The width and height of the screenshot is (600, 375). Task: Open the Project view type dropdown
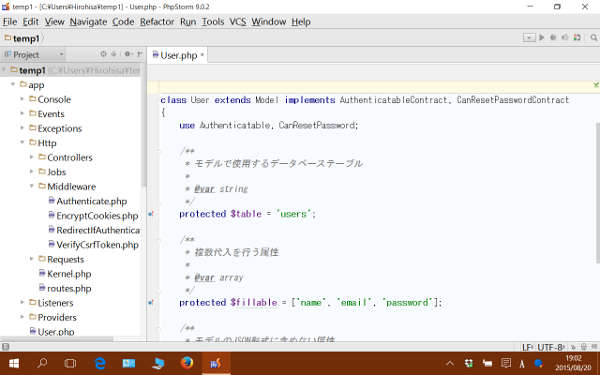click(61, 54)
